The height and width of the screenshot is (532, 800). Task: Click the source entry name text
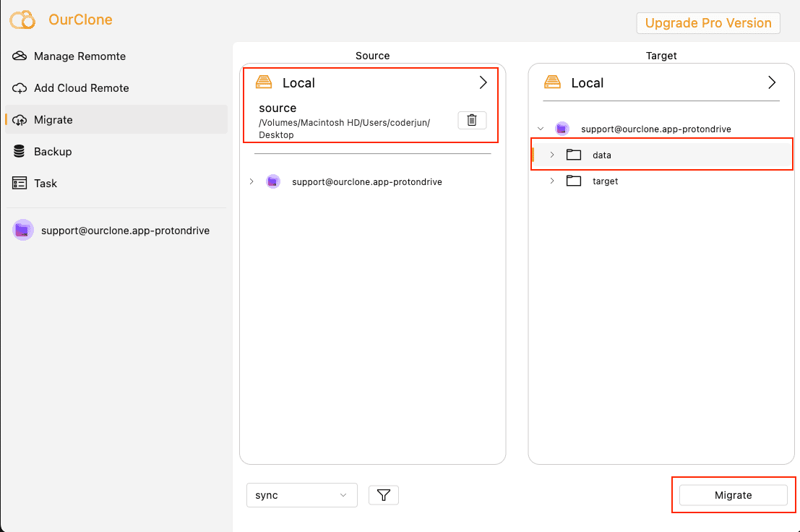coord(278,108)
